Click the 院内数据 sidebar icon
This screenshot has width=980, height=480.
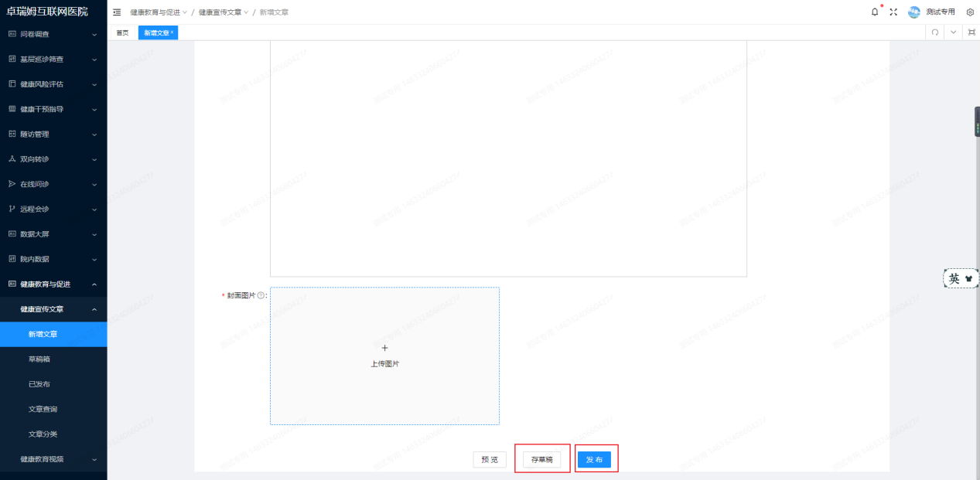12,258
